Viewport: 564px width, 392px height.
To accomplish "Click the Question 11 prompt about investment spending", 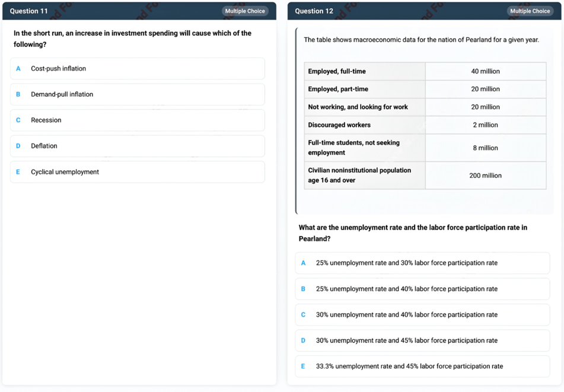I will [x=132, y=39].
